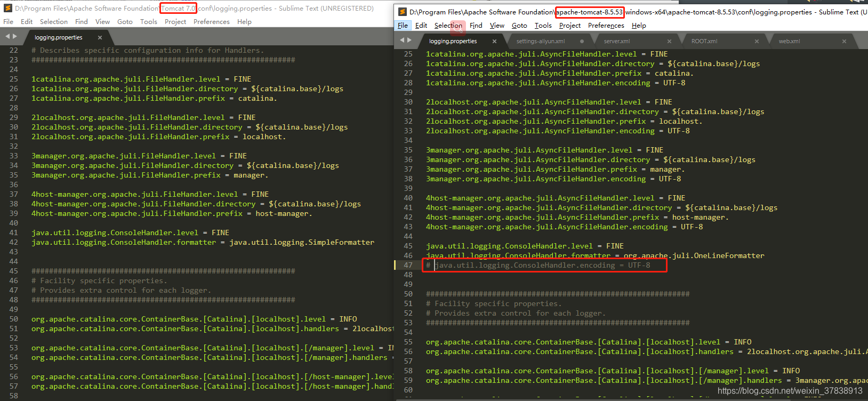
Task: Click right window's previous tab arrow
Action: 402,40
